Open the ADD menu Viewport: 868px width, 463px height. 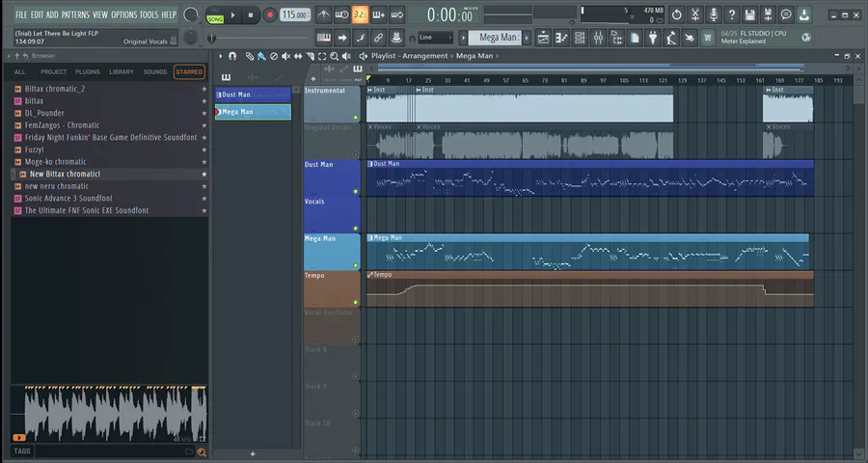[x=52, y=14]
